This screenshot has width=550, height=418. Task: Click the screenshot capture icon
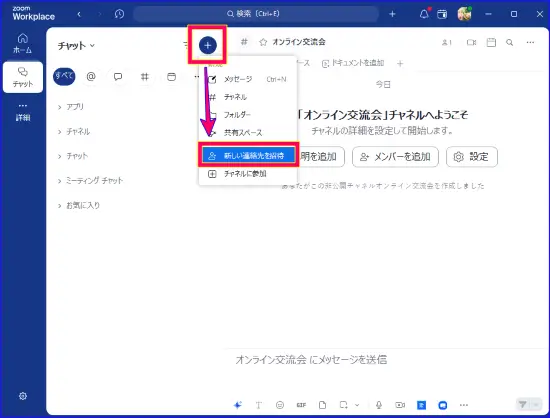point(343,405)
